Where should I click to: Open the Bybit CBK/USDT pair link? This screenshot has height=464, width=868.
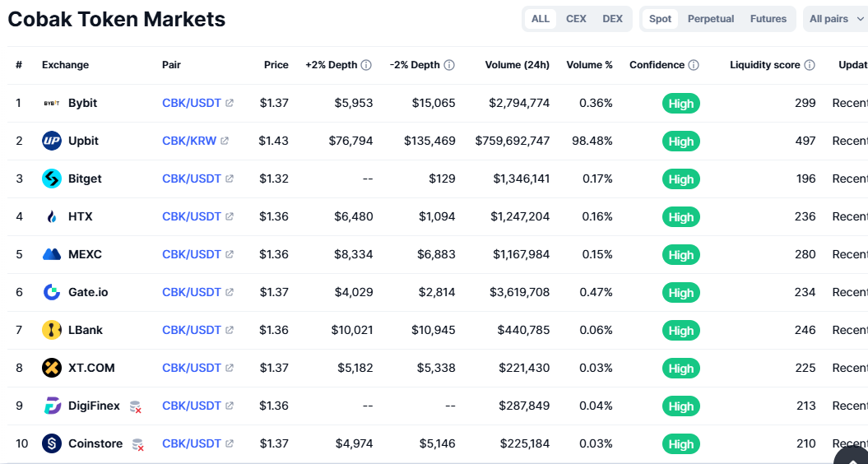(192, 103)
